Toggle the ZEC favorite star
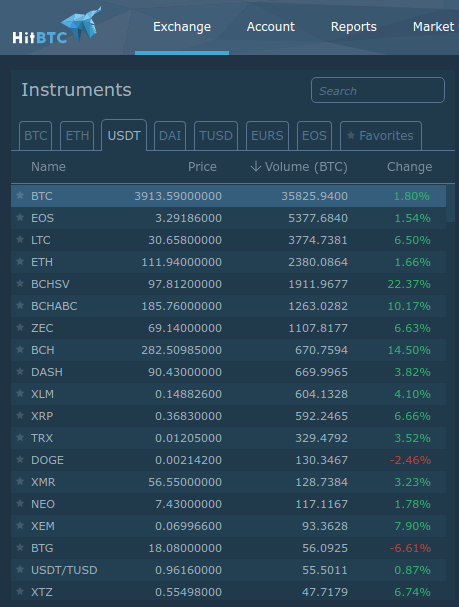 point(20,328)
